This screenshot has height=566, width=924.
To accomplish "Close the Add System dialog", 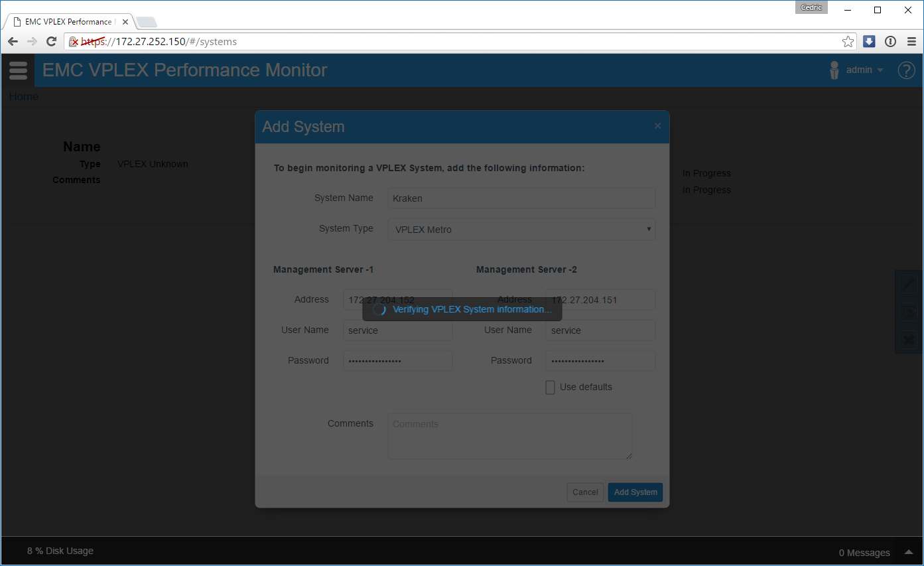I will [657, 126].
